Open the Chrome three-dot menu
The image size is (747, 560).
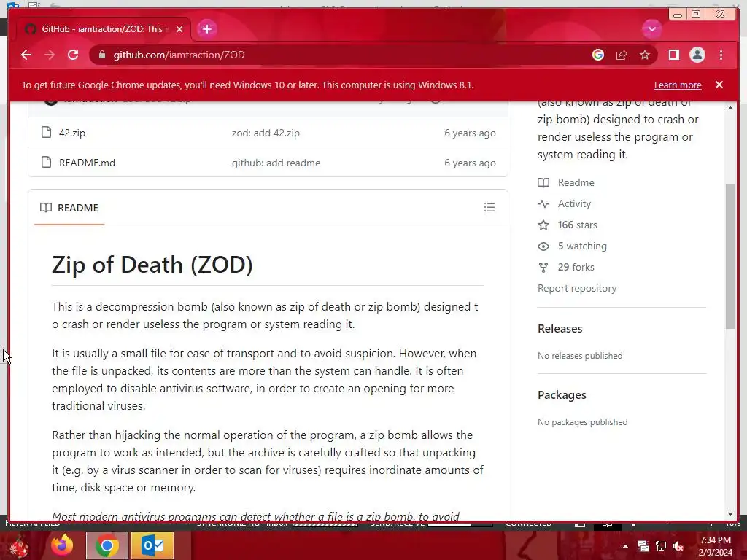(x=721, y=55)
